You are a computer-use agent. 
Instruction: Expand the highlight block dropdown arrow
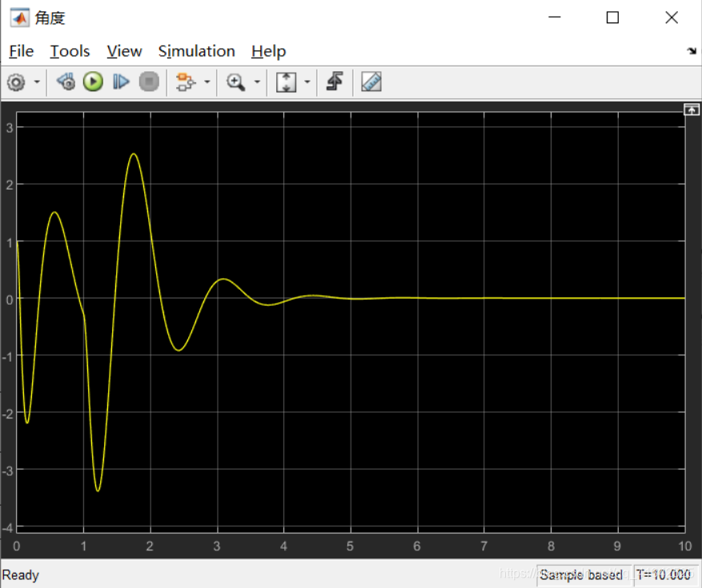pyautogui.click(x=207, y=82)
